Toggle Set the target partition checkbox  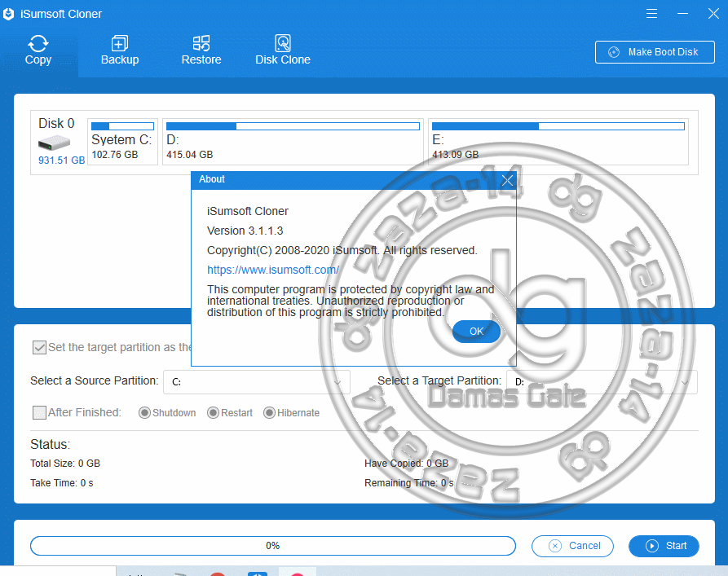point(39,347)
